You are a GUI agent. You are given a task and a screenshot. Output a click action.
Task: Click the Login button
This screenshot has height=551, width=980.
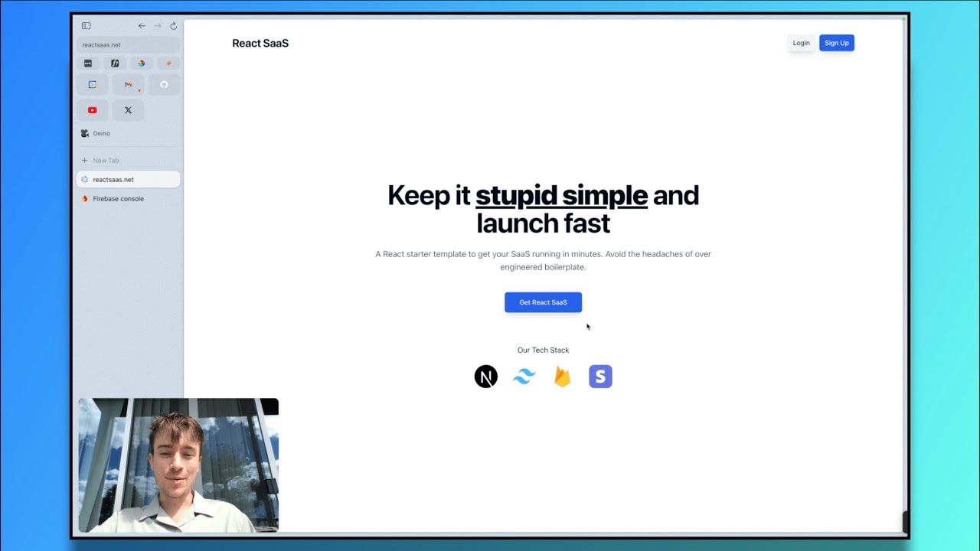802,43
